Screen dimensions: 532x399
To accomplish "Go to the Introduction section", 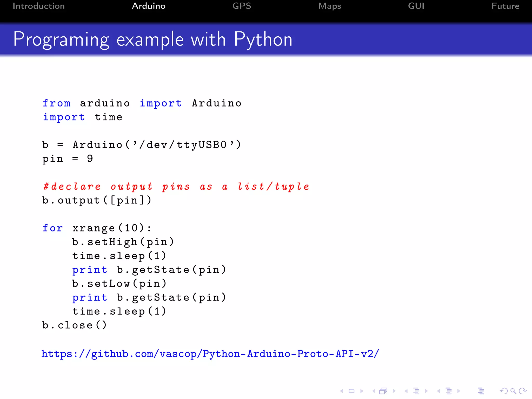I will 39,6.
